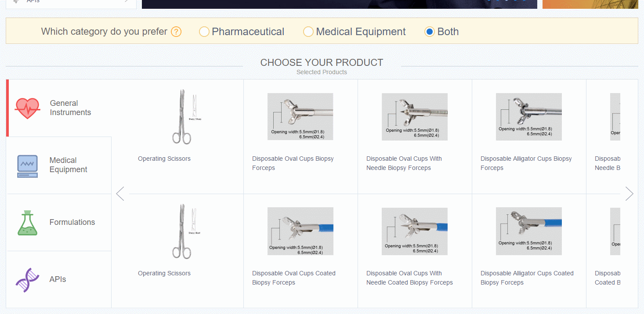
Task: Open Disposable Oval Cups With Needle Coated link
Action: click(x=409, y=278)
